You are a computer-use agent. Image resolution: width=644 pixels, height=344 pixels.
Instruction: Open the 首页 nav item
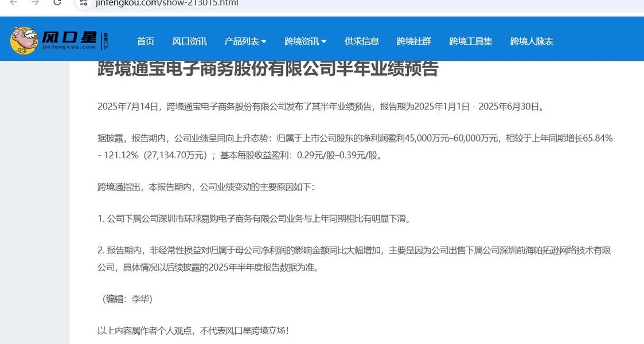[146, 41]
